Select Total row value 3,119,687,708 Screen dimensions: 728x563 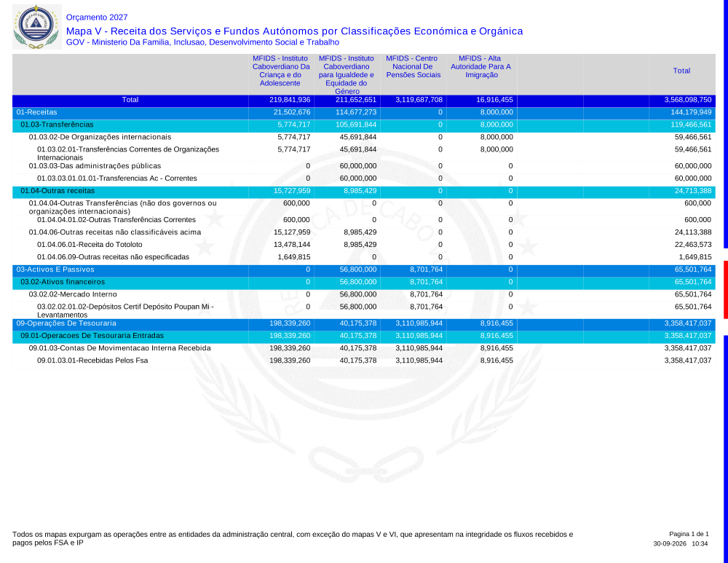click(x=419, y=100)
